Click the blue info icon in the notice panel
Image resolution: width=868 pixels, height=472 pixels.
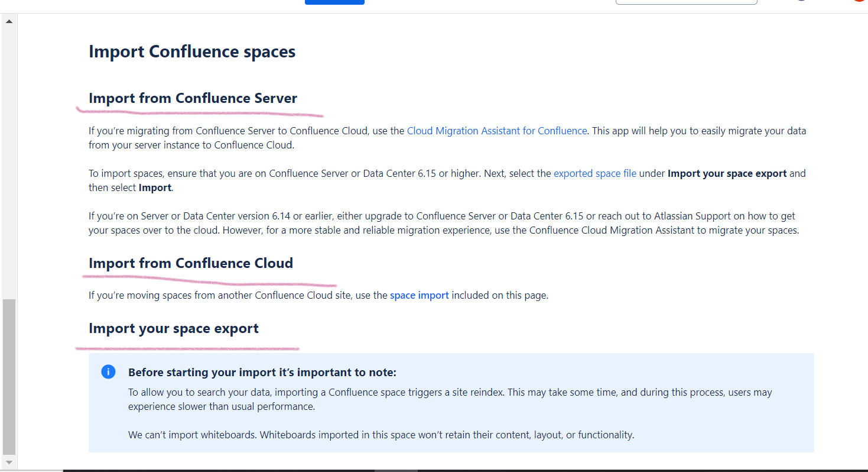tap(108, 371)
